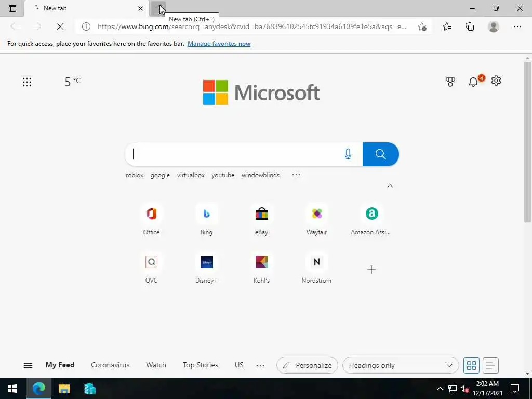Open the QVC quick link
This screenshot has width=532, height=399.
click(151, 268)
